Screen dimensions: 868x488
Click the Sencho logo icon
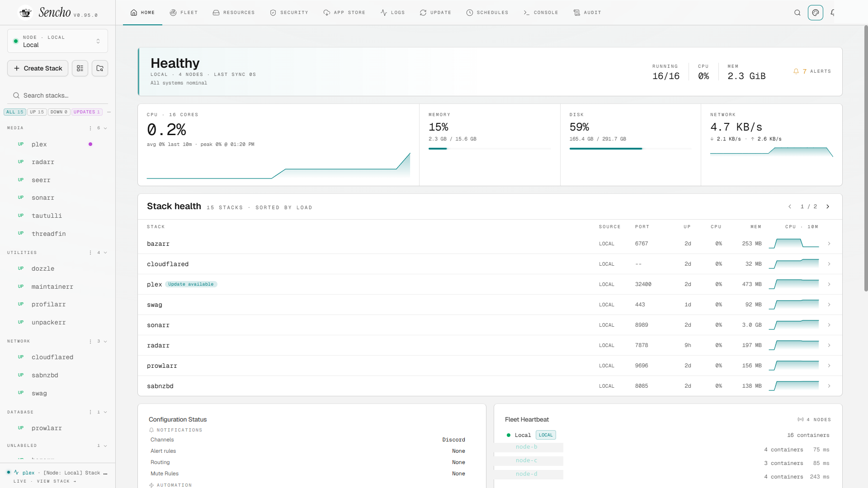coord(25,12)
